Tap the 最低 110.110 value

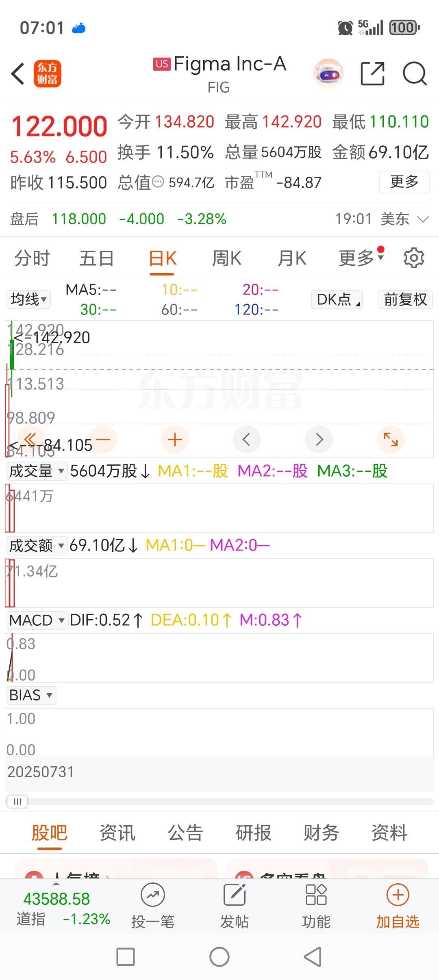[399, 121]
